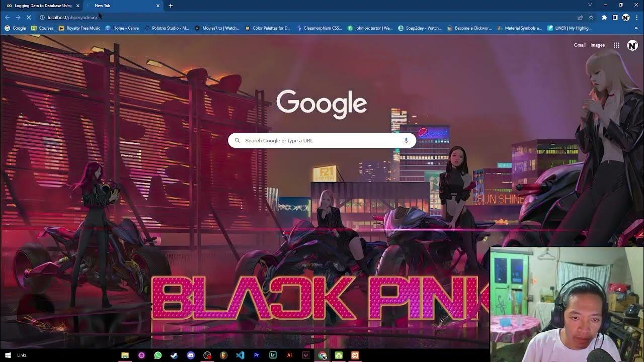This screenshot has width=644, height=362.
Task: Open the johnlordturtor bookmark
Action: 370,28
